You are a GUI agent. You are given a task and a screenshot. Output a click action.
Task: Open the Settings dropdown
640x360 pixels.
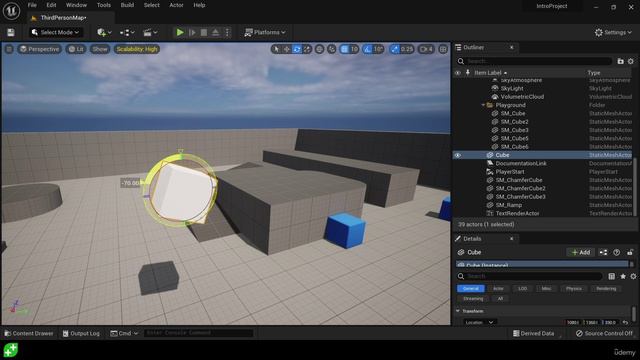tap(613, 32)
